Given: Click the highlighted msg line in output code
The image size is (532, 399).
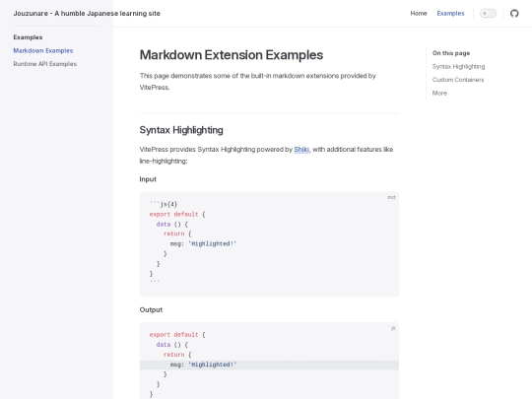Looking at the screenshot, I should pos(269,365).
